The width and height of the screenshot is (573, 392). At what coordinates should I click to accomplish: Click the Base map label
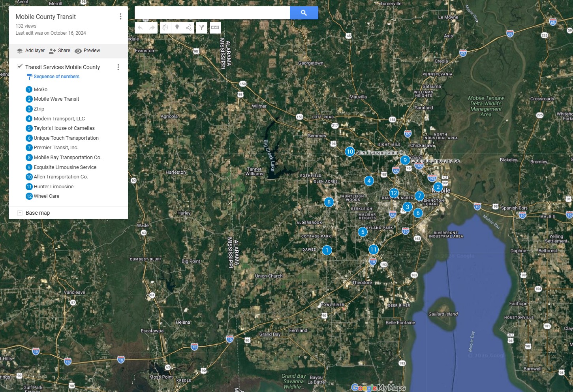(38, 213)
